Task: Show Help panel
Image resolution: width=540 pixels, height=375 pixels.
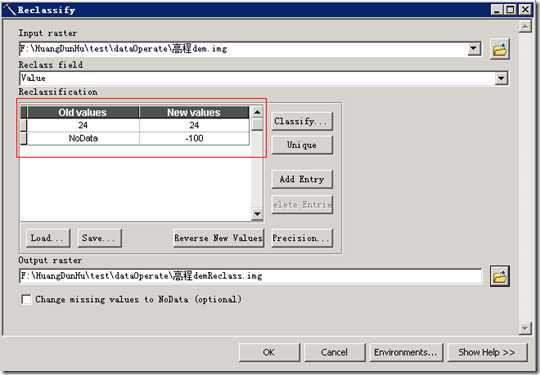Action: point(487,352)
